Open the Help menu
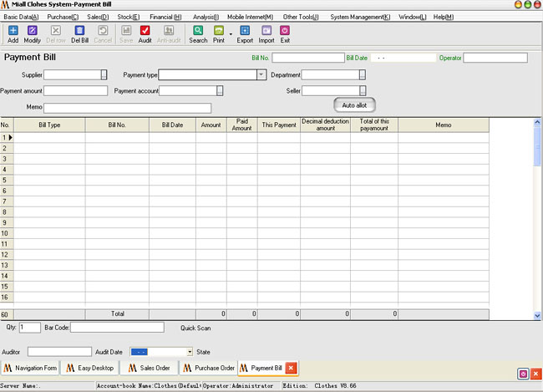This screenshot has height=392, width=543. pyautogui.click(x=444, y=17)
